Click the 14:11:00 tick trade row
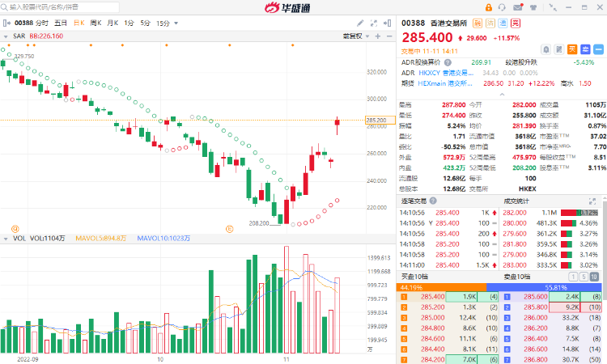Viewport: 607px width, 364px height. (448, 265)
